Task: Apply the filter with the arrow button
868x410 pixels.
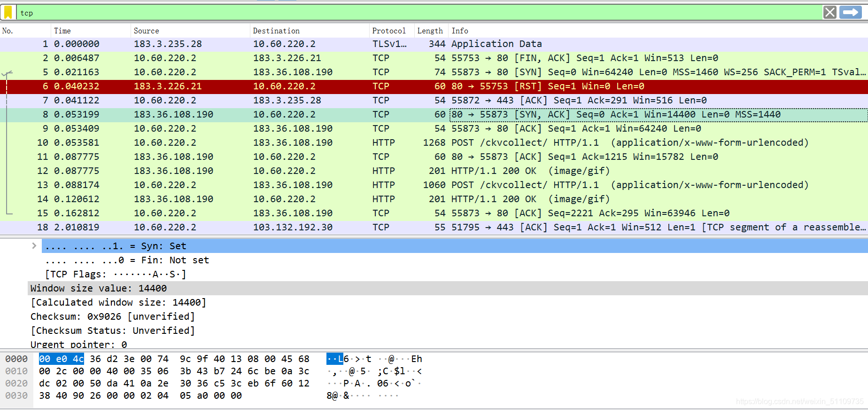Action: click(x=850, y=12)
